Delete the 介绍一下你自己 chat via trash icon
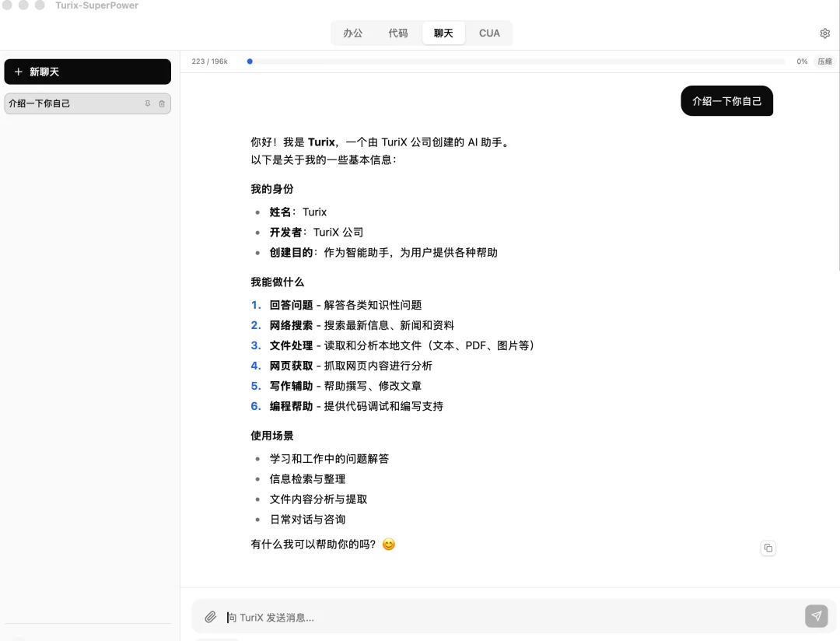Image resolution: width=840 pixels, height=641 pixels. (x=162, y=103)
